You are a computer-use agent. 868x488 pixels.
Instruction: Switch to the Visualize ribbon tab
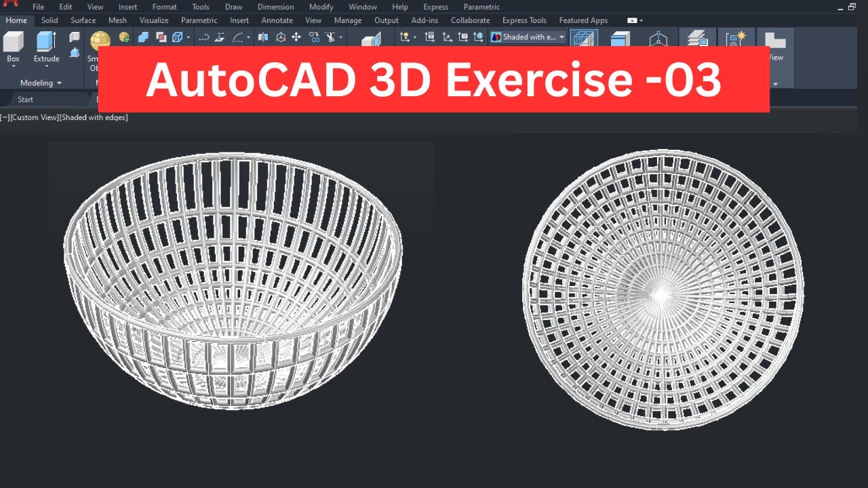[x=154, y=20]
